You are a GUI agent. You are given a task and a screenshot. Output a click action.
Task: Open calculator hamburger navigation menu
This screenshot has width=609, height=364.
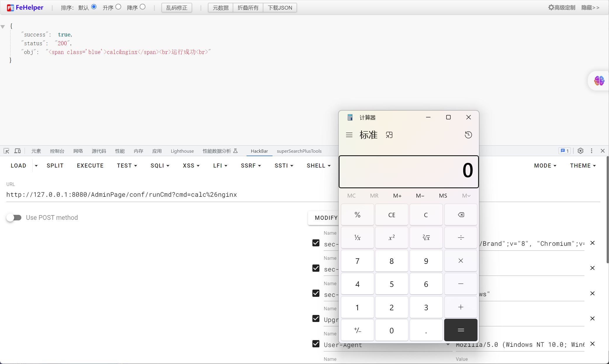click(349, 135)
